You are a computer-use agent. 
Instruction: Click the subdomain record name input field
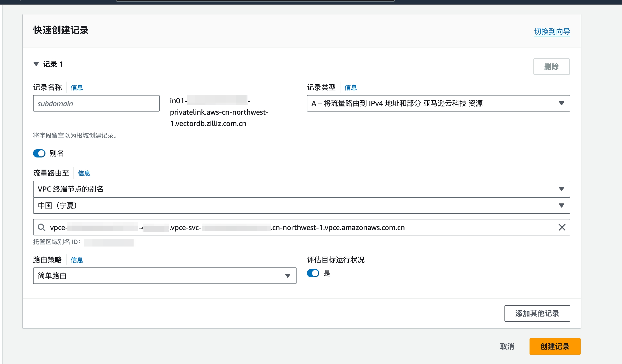coord(96,103)
